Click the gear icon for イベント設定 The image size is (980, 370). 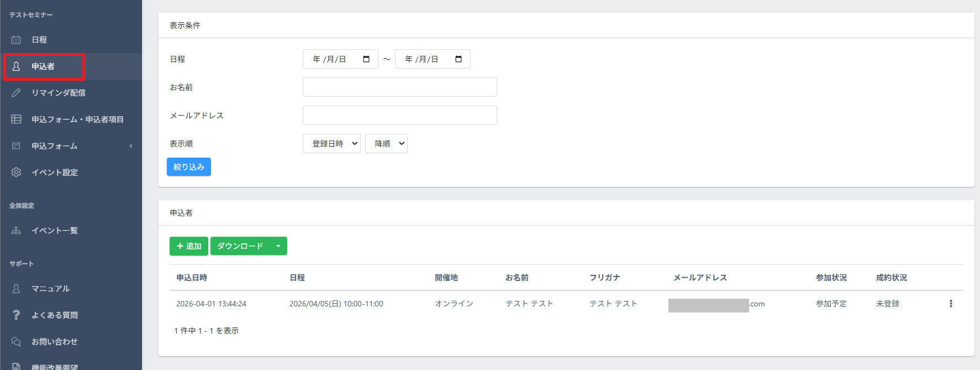click(x=16, y=173)
